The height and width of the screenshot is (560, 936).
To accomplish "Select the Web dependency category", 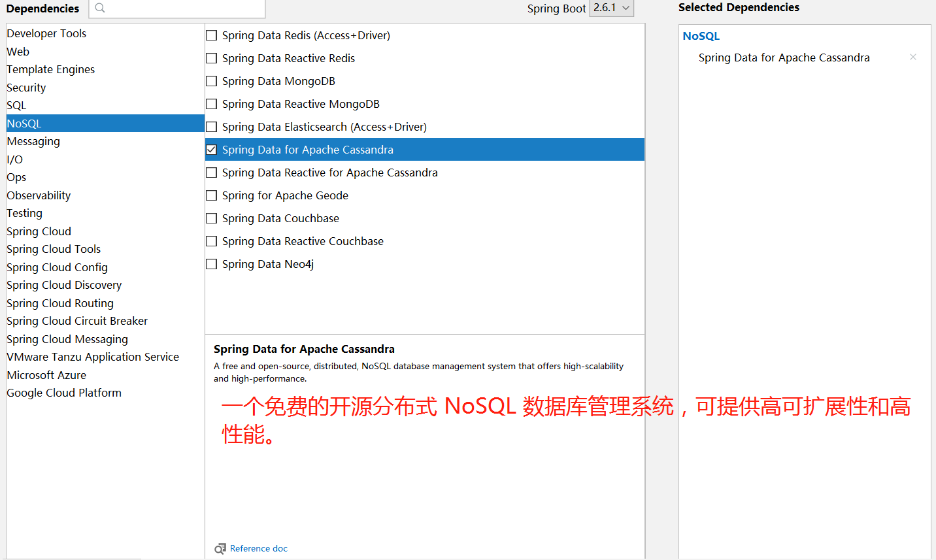I will (18, 51).
